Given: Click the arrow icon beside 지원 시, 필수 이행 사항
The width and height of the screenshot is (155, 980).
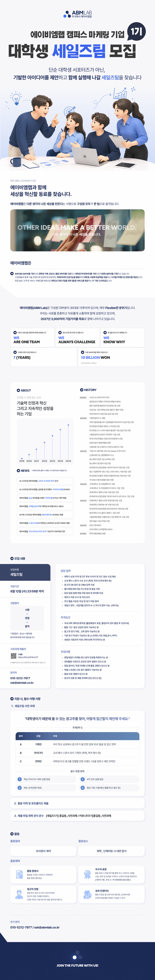Looking at the screenshot, I should [x=12, y=699].
